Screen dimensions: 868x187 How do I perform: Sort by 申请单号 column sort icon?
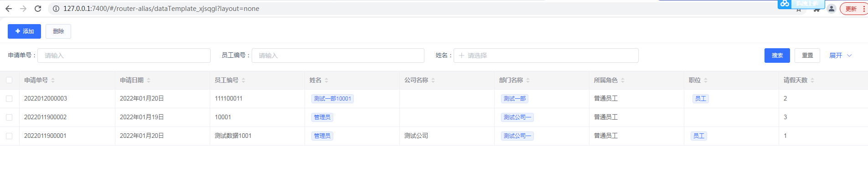click(53, 81)
